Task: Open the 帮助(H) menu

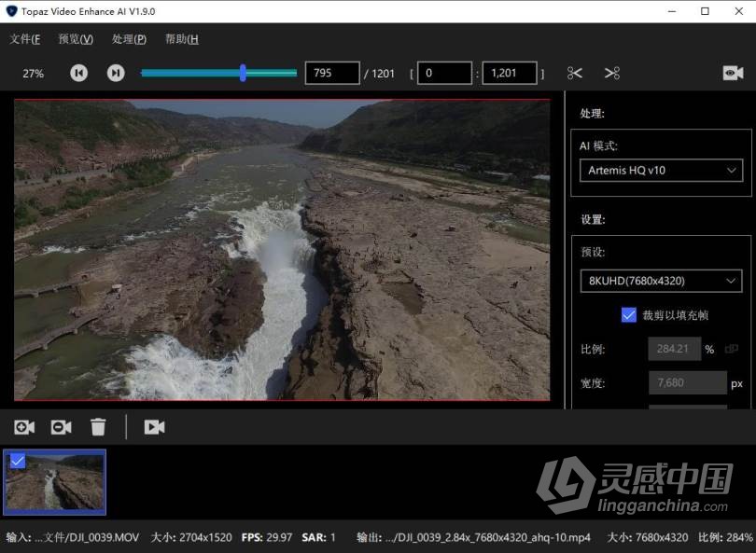Action: coord(182,39)
